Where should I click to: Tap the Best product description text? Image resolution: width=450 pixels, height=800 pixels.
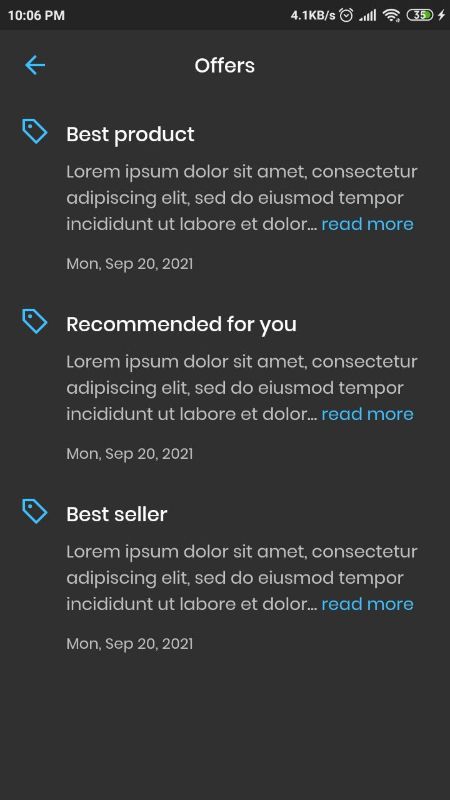coord(242,198)
